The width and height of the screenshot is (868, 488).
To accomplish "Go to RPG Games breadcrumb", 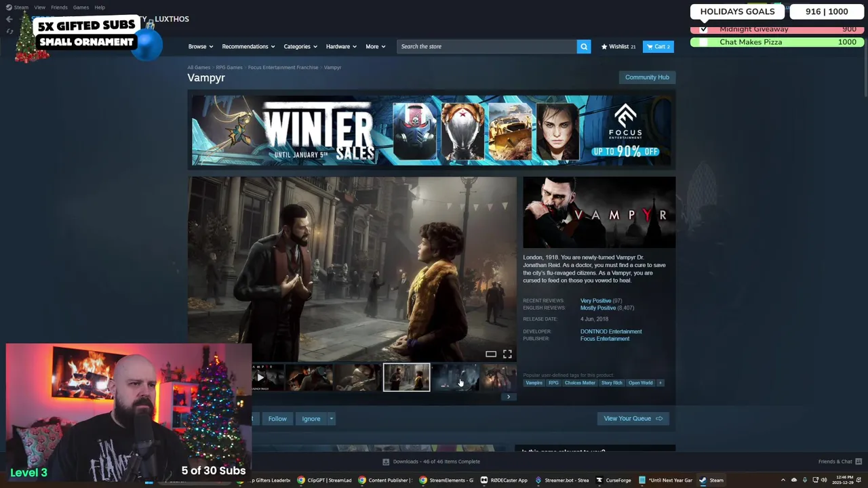I will (x=229, y=68).
